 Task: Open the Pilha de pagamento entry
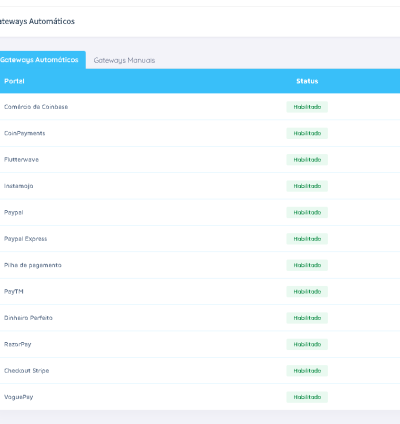click(x=200, y=265)
